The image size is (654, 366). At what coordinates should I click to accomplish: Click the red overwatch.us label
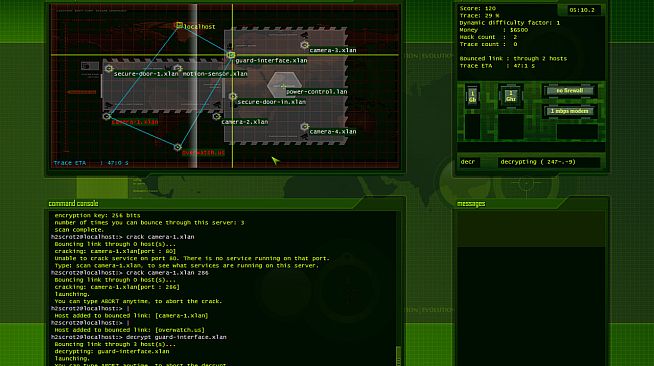(203, 153)
